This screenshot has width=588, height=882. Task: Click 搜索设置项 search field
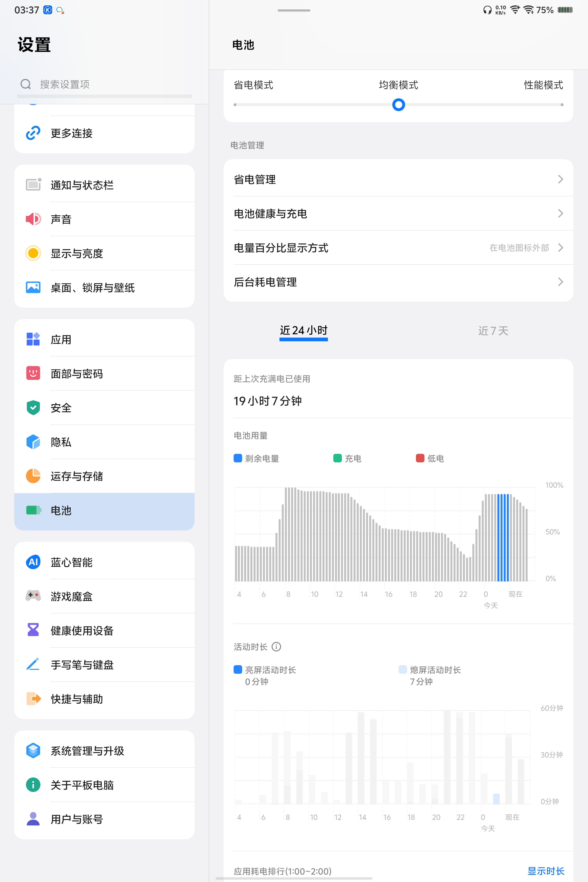(104, 84)
